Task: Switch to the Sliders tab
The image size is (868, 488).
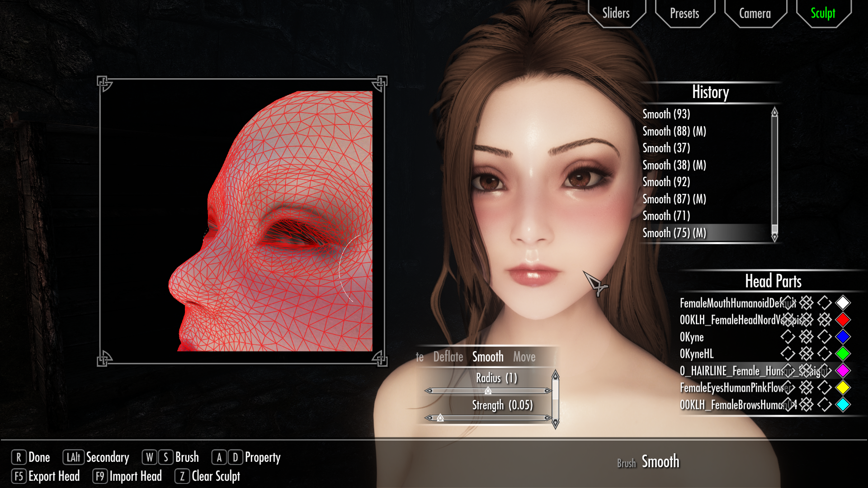Action: tap(616, 13)
